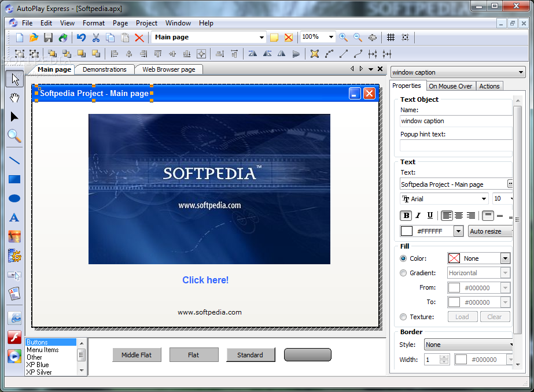
Task: Select the media player object tool
Action: (14, 356)
